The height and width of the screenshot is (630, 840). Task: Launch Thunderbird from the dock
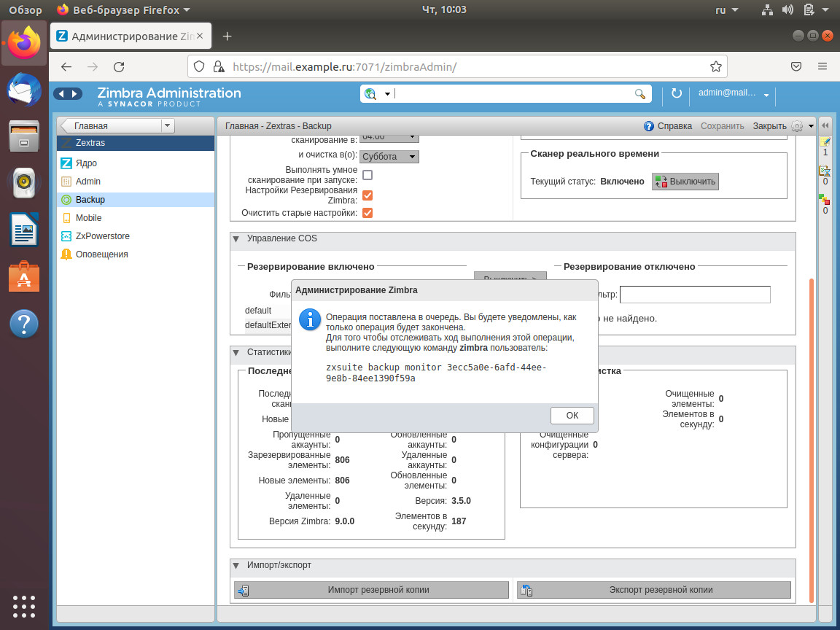pos(24,90)
